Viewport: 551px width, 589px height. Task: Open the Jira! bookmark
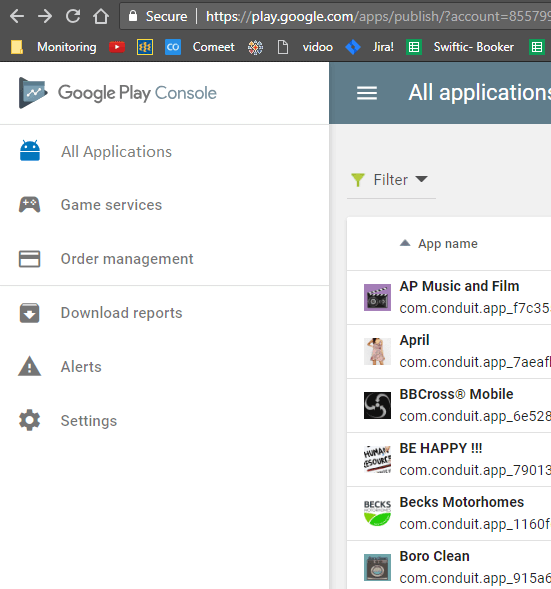pos(383,47)
